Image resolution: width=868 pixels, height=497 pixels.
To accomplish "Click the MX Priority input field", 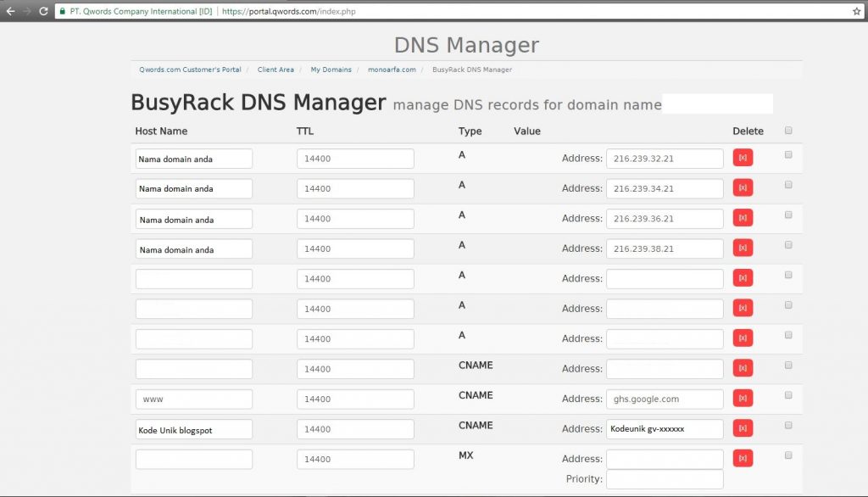I will click(665, 479).
